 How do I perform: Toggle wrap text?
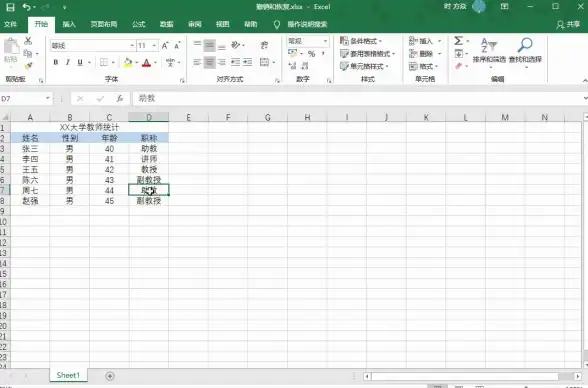[x=264, y=45]
